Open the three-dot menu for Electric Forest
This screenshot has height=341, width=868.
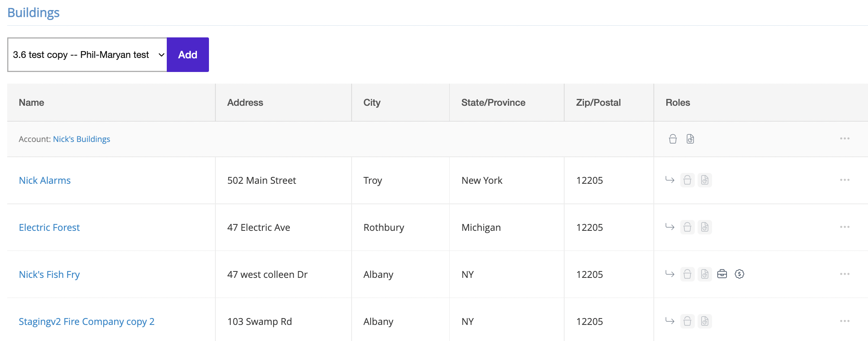[845, 227]
